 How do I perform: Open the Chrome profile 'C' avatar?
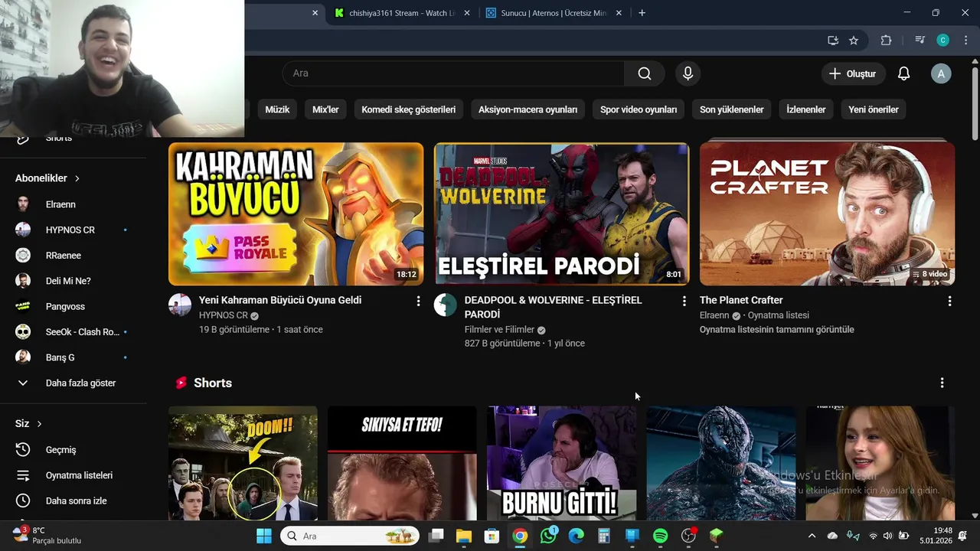coord(942,40)
